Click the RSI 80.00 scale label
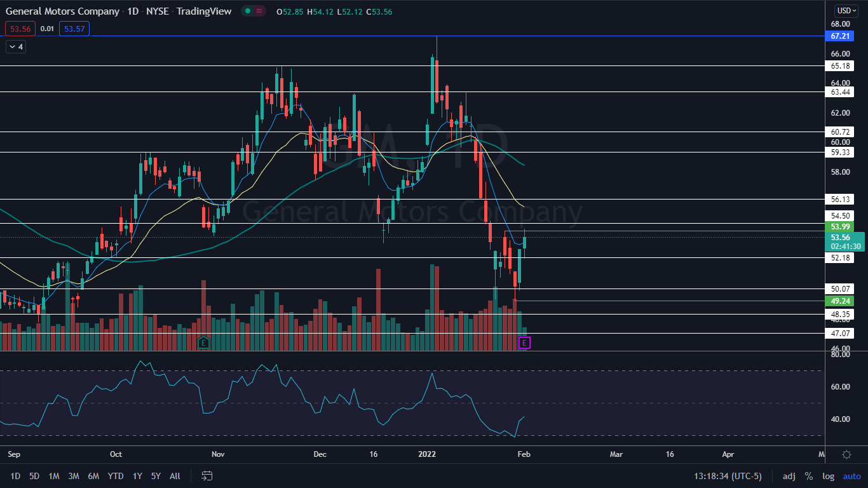 click(840, 355)
